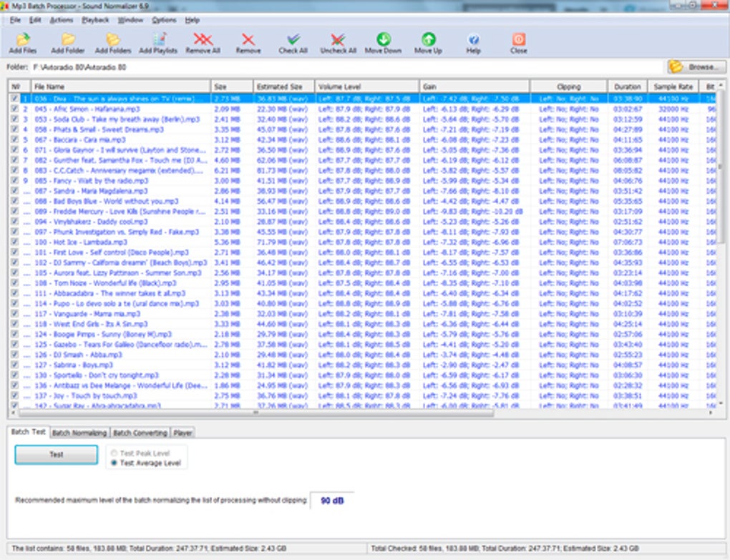Screen dimensions: 730x560
Task: Open the Options menu
Action: 164,20
